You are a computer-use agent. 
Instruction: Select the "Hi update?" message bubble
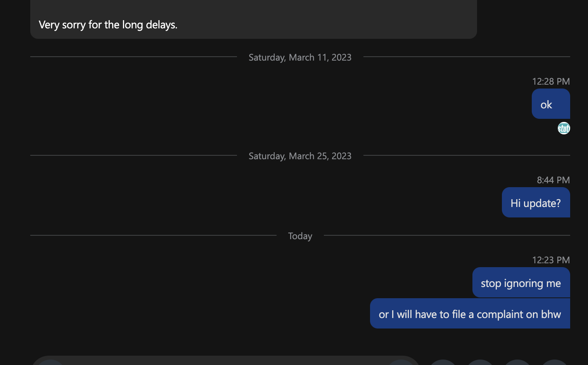[x=536, y=202]
